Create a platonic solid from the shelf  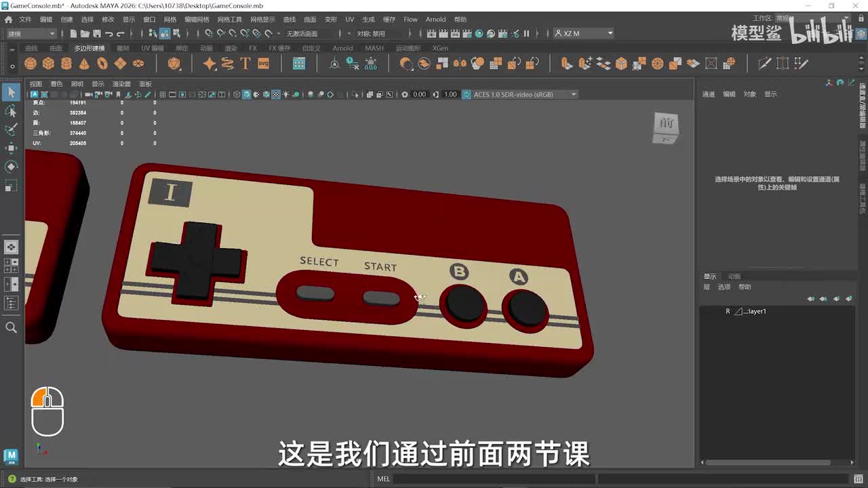pos(174,64)
